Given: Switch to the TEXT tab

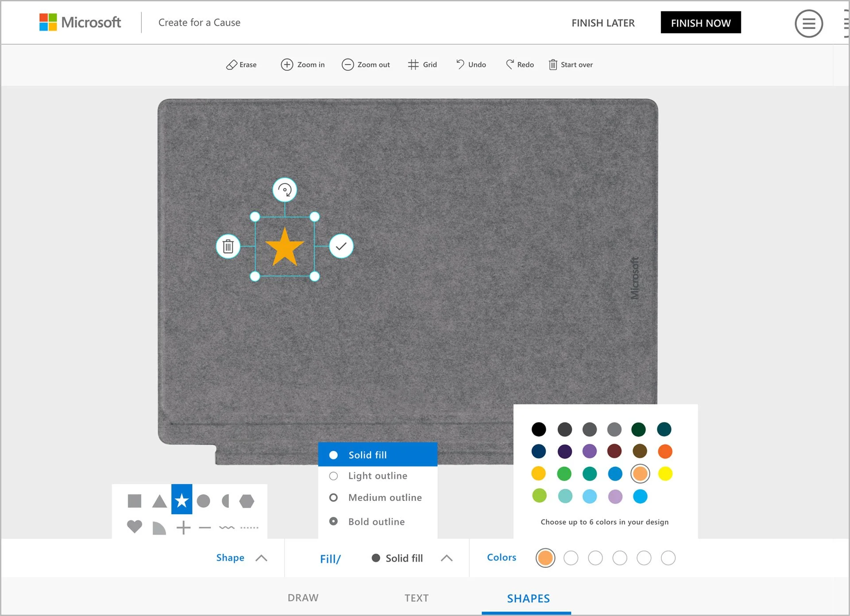Looking at the screenshot, I should [x=417, y=598].
